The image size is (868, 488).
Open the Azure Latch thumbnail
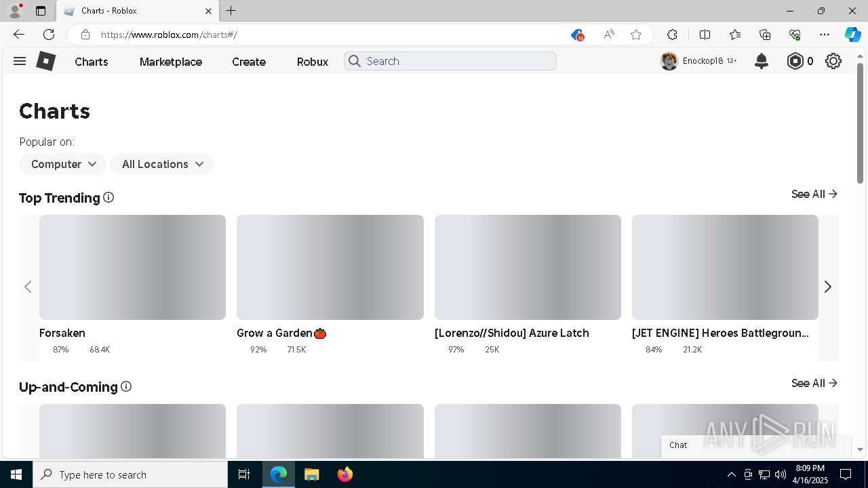pos(528,267)
